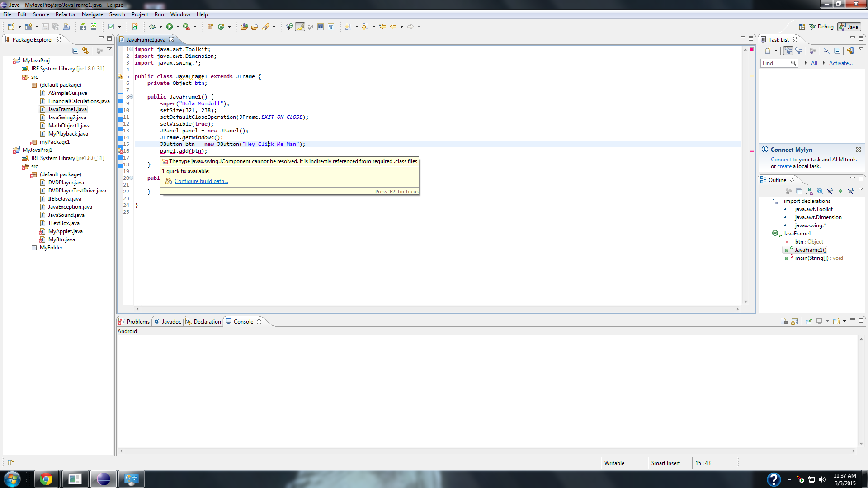This screenshot has width=868, height=488.
Task: Click the Configure build path quick fix link
Action: pyautogui.click(x=201, y=181)
